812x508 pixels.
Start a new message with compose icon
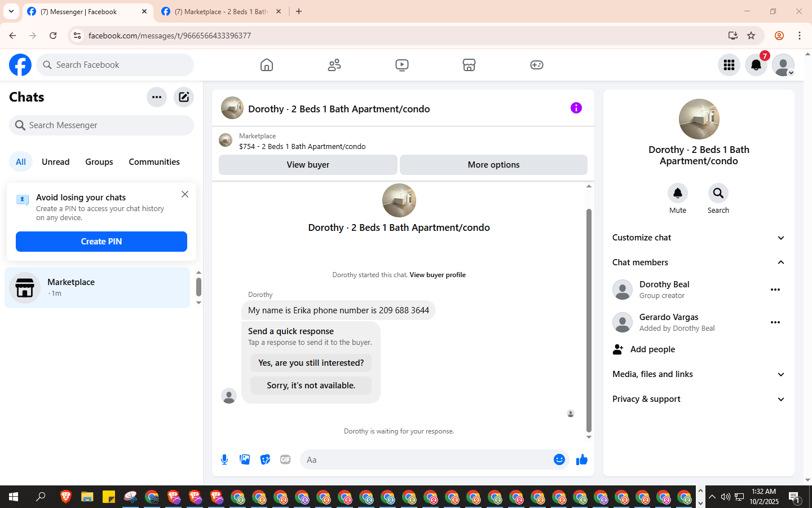coord(184,97)
